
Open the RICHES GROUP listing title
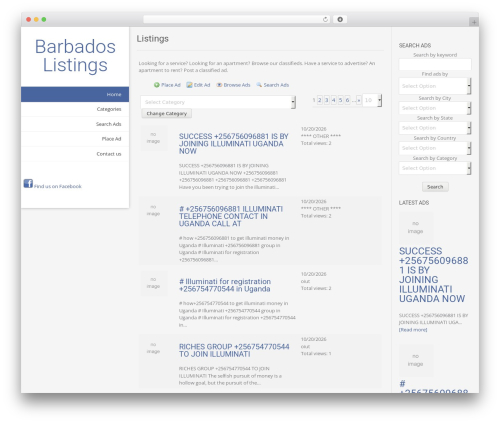(234, 350)
